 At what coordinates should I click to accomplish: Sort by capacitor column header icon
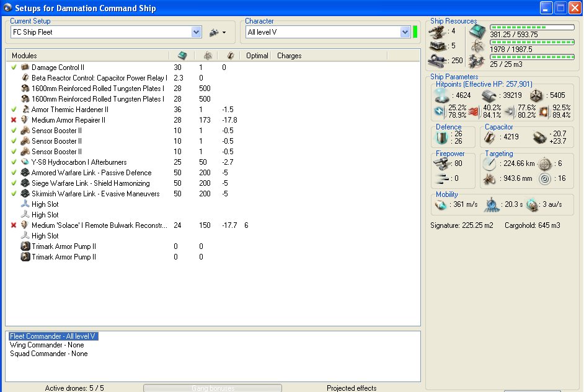(x=231, y=56)
